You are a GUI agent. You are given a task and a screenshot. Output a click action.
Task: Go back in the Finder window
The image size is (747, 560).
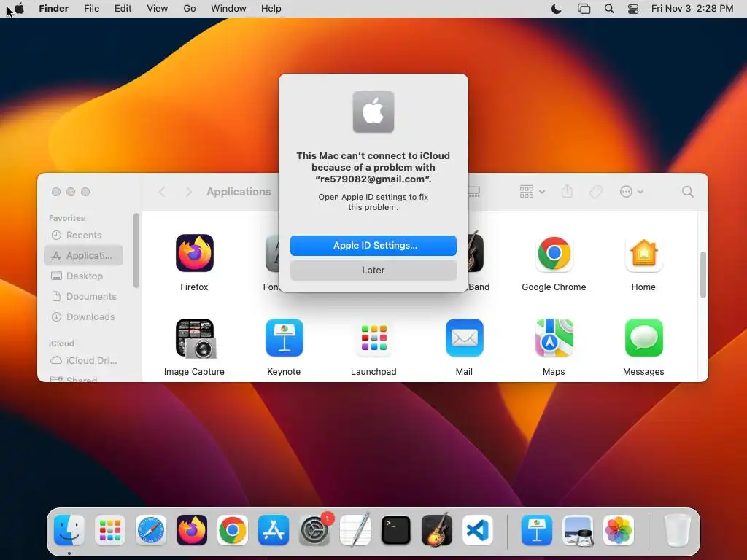pyautogui.click(x=163, y=192)
